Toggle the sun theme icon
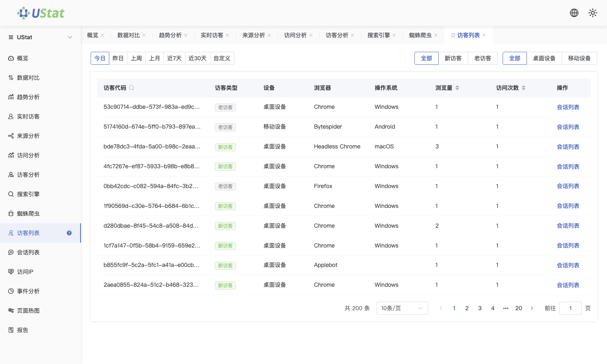 [593, 13]
